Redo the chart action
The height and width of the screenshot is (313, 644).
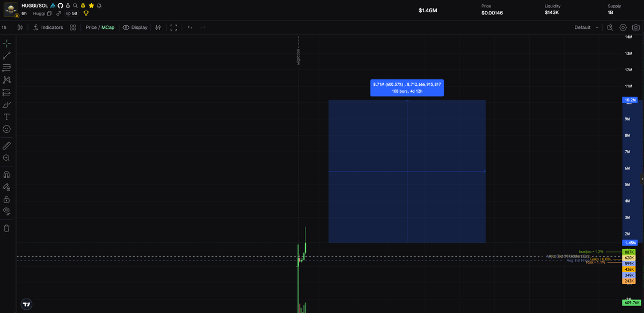203,27
